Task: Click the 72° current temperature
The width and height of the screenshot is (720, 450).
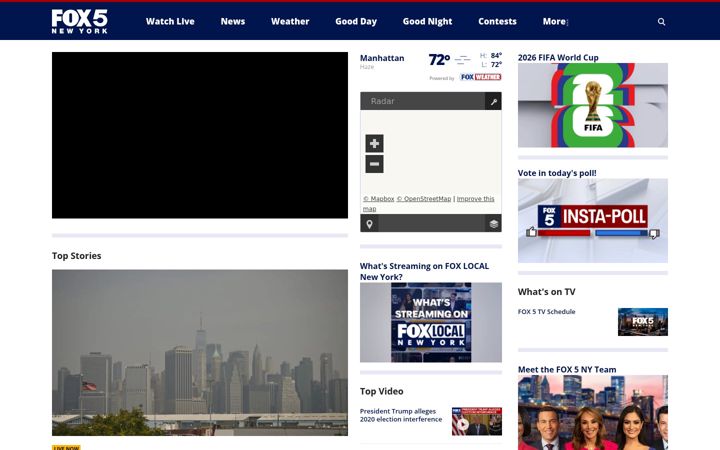Action: click(x=439, y=60)
